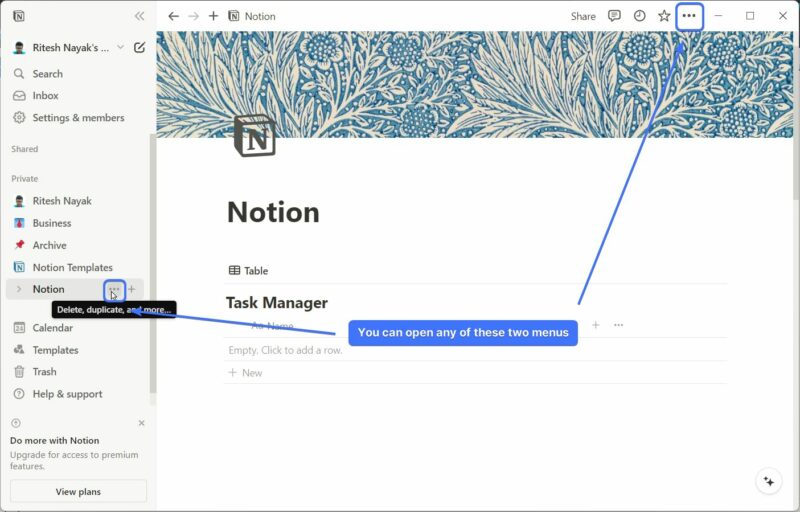Add page to favorites with star icon
Image resolution: width=800 pixels, height=512 pixels.
pyautogui.click(x=664, y=16)
